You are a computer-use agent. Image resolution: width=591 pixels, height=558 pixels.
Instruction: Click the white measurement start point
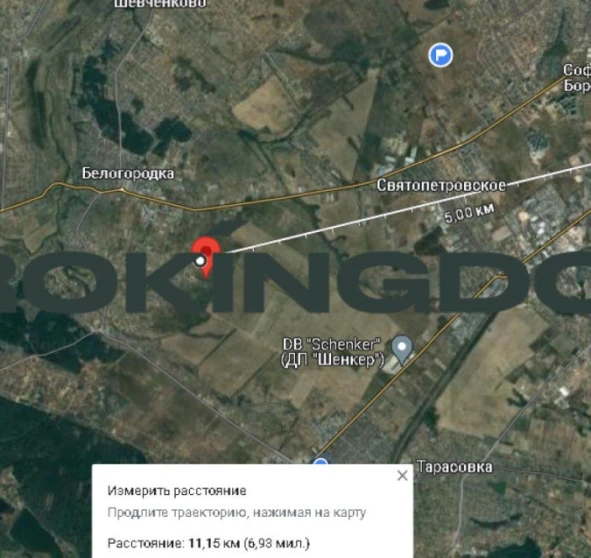tap(201, 261)
